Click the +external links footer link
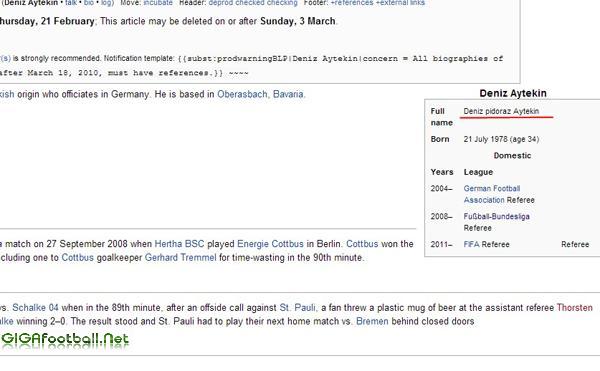The image size is (600, 371). 400,3
